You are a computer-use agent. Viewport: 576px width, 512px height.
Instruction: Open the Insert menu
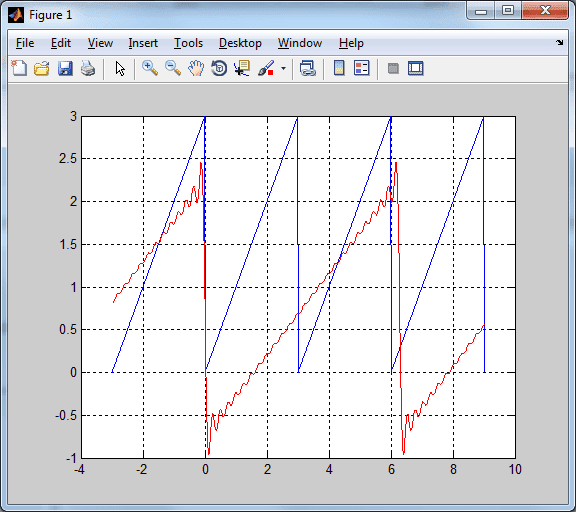point(143,43)
